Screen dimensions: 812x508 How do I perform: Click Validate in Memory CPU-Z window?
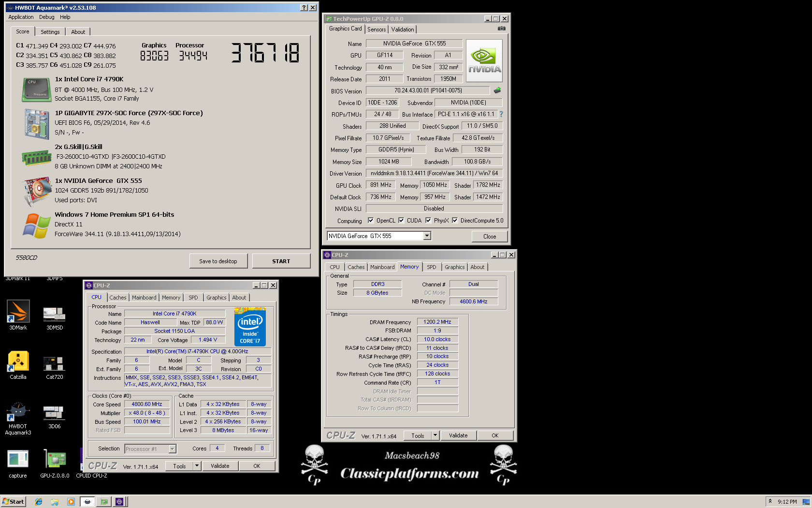[458, 435]
